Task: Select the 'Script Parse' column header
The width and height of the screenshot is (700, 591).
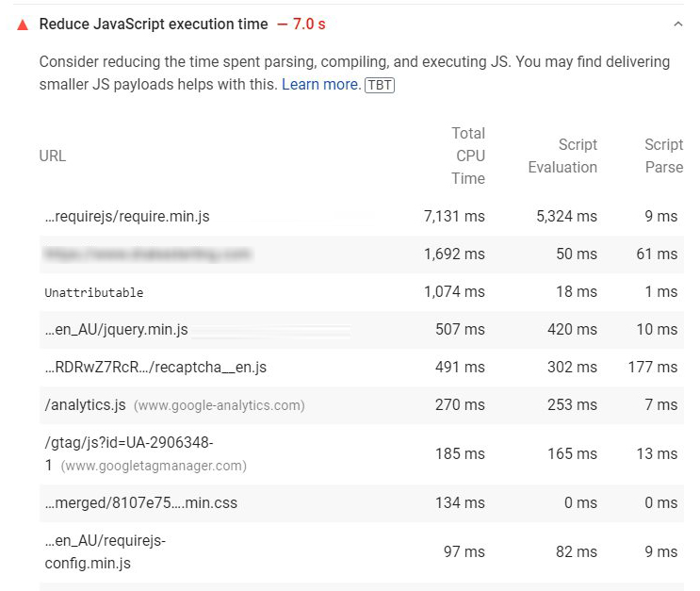Action: coord(663,156)
